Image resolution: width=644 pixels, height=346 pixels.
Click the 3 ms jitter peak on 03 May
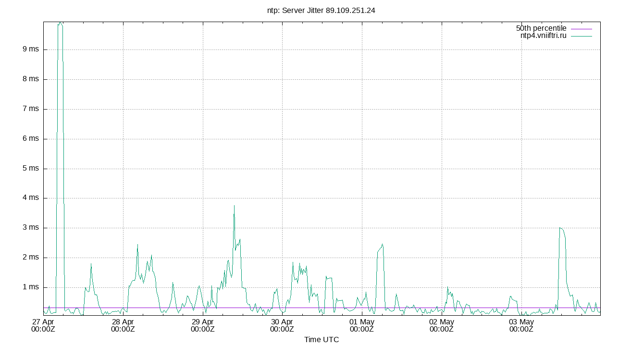coord(560,228)
